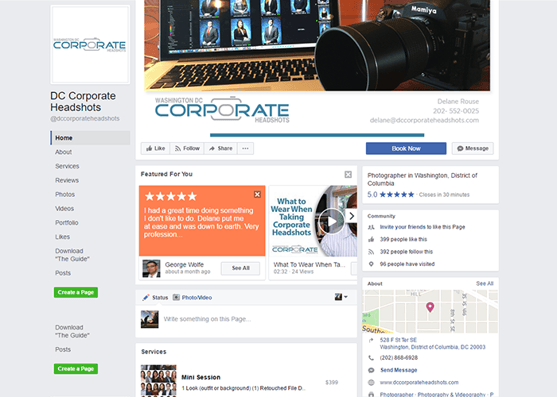Follow the page via RSS icon button
This screenshot has width=557, height=397.
tap(187, 148)
